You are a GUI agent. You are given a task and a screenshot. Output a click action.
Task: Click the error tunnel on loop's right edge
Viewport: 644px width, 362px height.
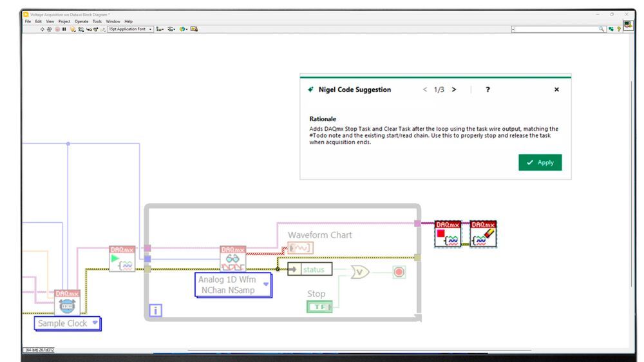(x=417, y=258)
